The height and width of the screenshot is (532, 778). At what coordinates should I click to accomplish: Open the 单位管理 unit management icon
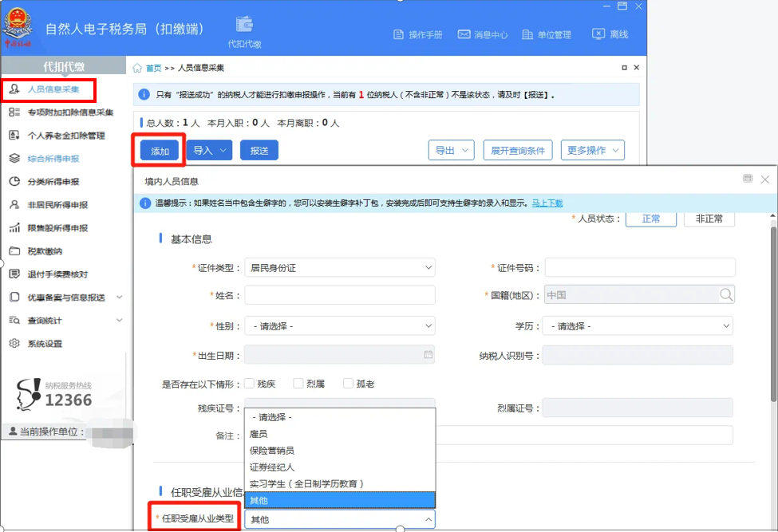527,35
